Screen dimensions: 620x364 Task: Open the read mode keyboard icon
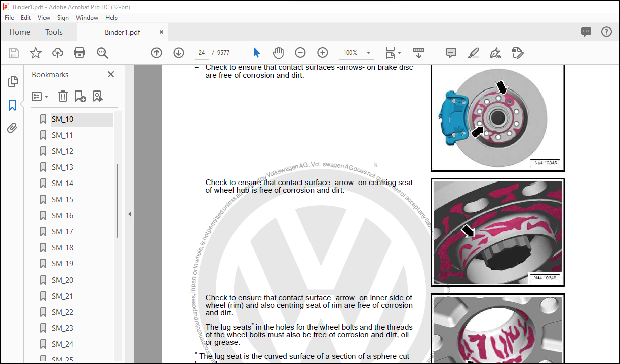pyautogui.click(x=418, y=53)
